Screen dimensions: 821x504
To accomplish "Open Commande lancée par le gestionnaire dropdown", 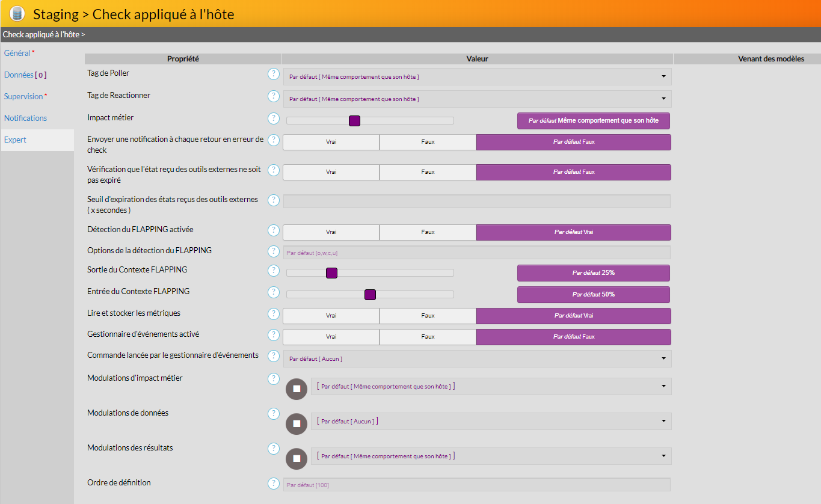I will [477, 358].
